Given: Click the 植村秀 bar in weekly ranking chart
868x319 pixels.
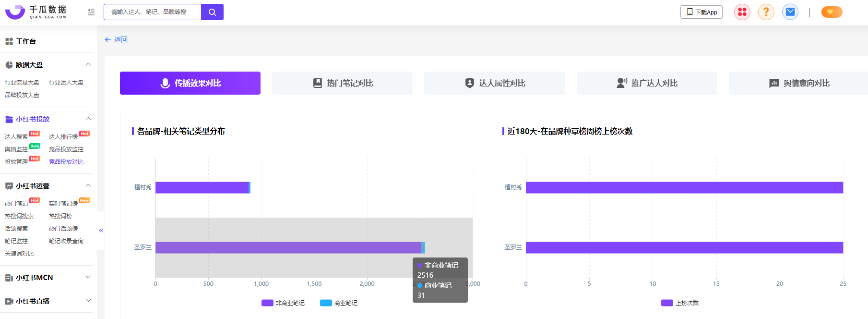Looking at the screenshot, I should tap(684, 187).
